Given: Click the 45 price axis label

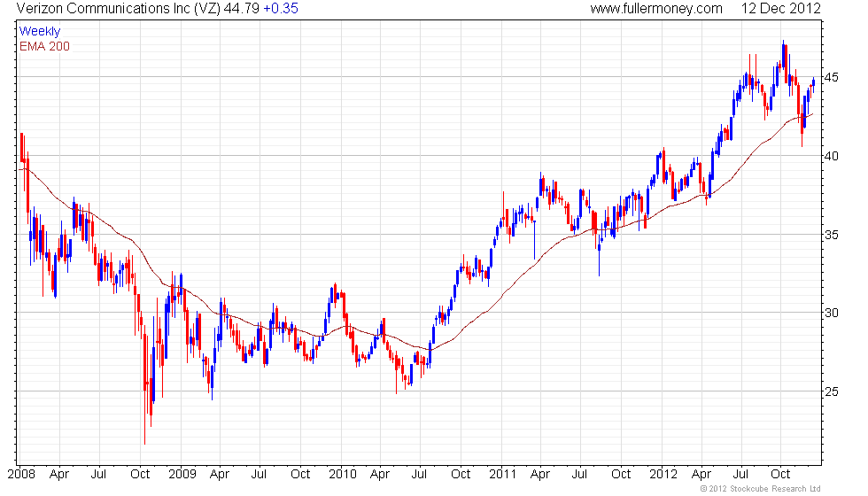Looking at the screenshot, I should pyautogui.click(x=831, y=77).
